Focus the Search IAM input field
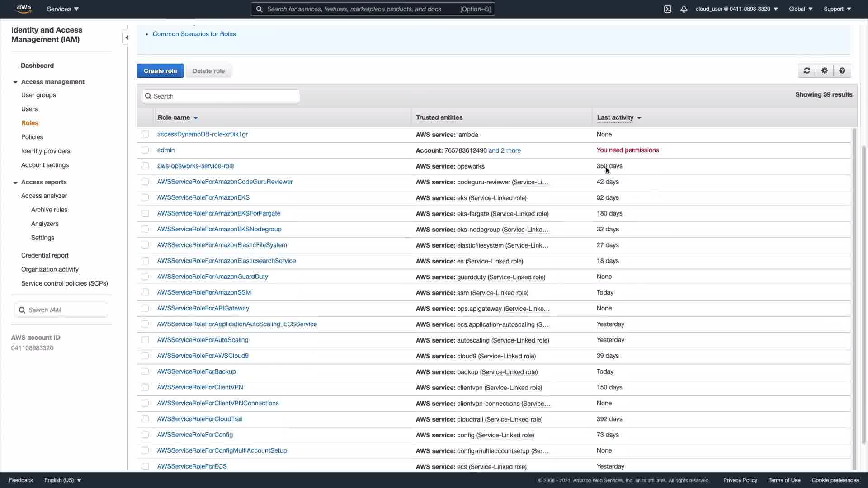The height and width of the screenshot is (488, 868). point(66,310)
